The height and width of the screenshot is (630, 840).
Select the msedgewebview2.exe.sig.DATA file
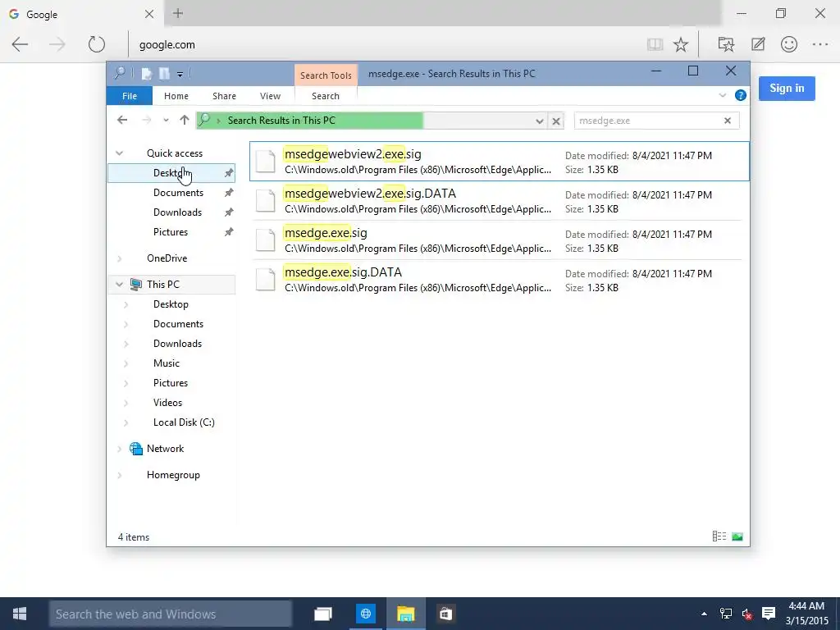[500, 201]
